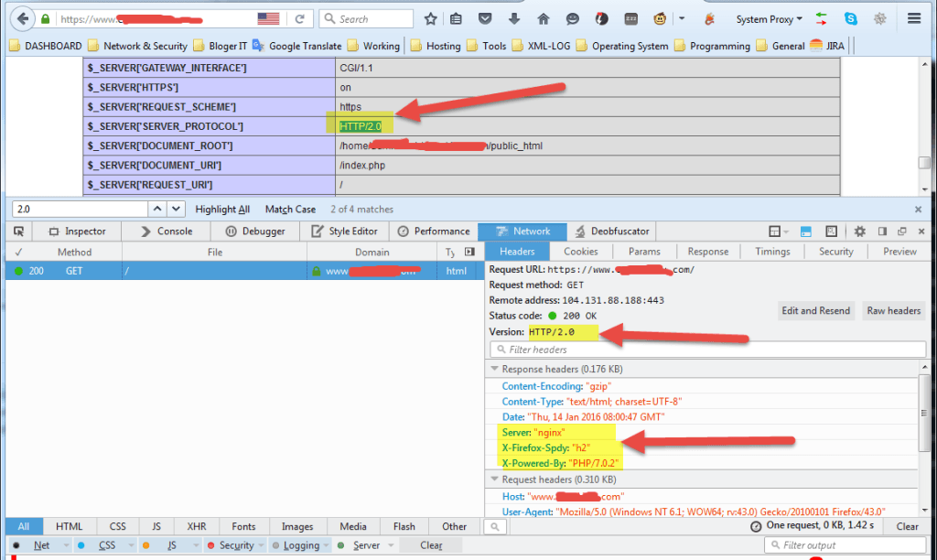Click the Skype icon in the toolbar
Image resolution: width=937 pixels, height=560 pixels.
(850, 19)
